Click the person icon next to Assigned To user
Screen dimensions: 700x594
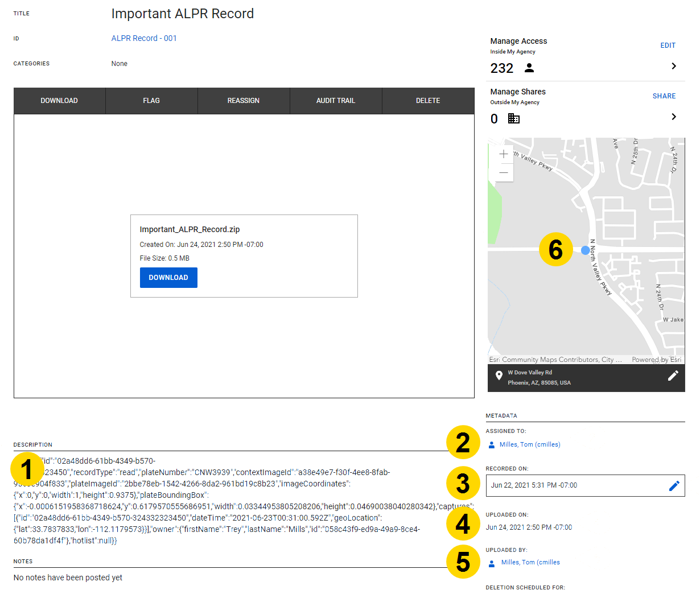tap(491, 444)
